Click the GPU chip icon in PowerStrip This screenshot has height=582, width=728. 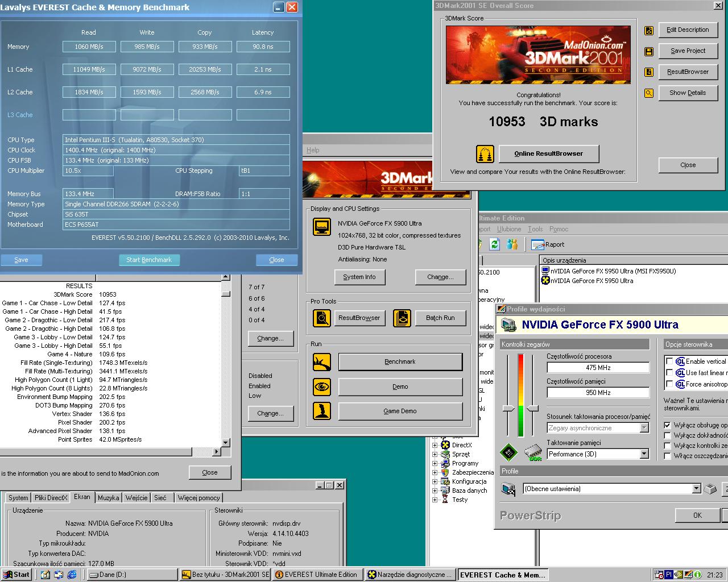[508, 452]
